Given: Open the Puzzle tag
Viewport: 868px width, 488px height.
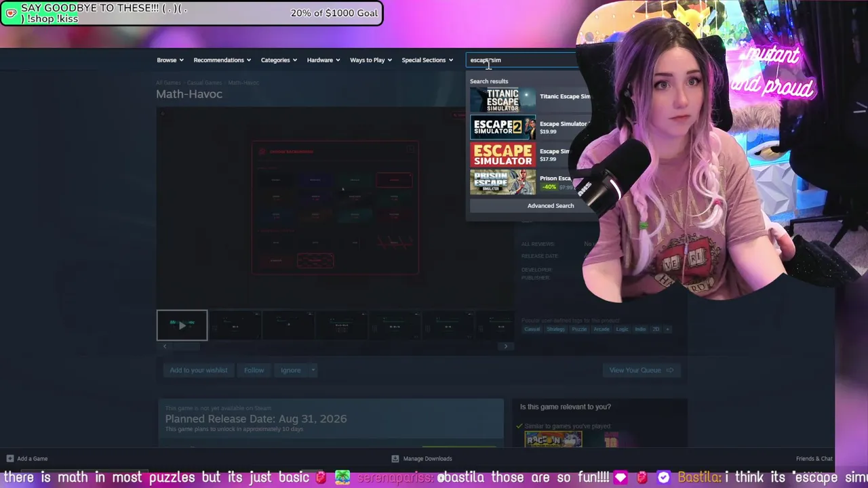Looking at the screenshot, I should [579, 329].
